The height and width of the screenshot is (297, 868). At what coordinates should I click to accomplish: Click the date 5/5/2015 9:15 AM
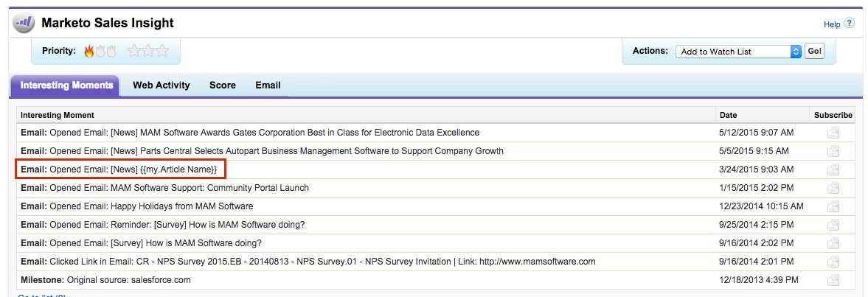click(754, 151)
